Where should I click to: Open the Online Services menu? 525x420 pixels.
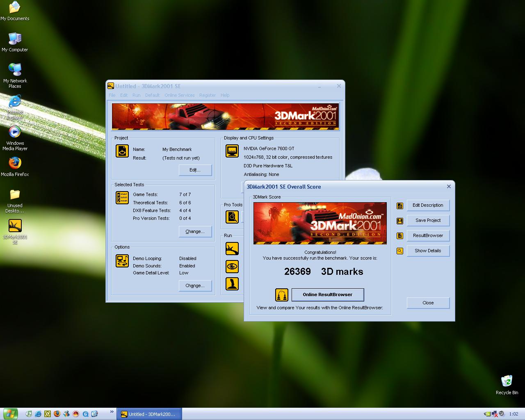[180, 95]
